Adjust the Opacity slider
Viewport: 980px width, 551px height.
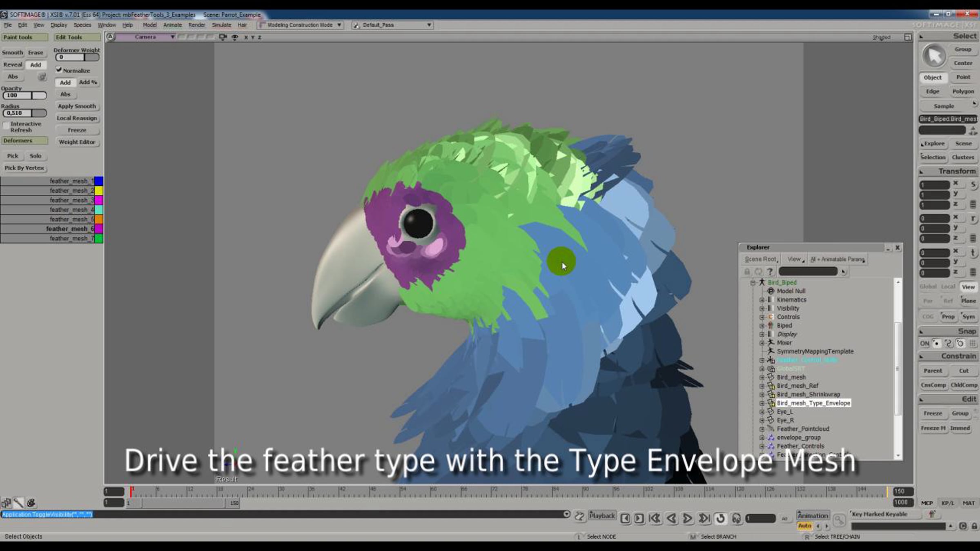(24, 96)
